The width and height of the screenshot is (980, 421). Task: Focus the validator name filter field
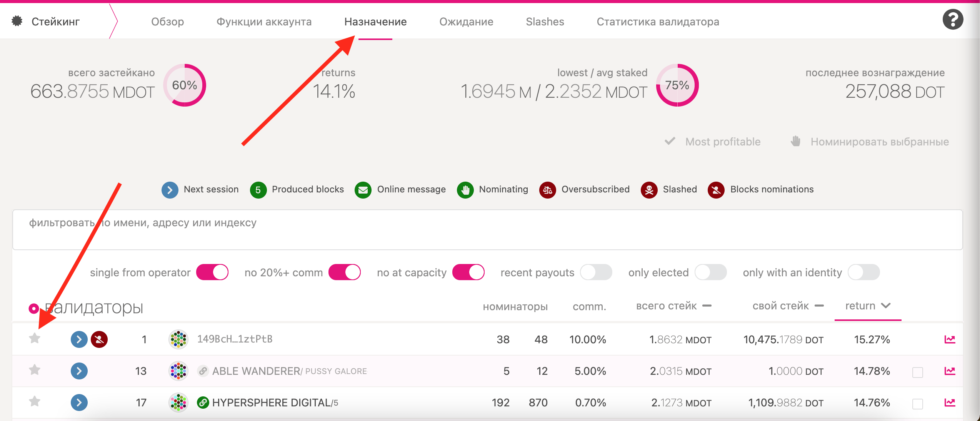488,230
